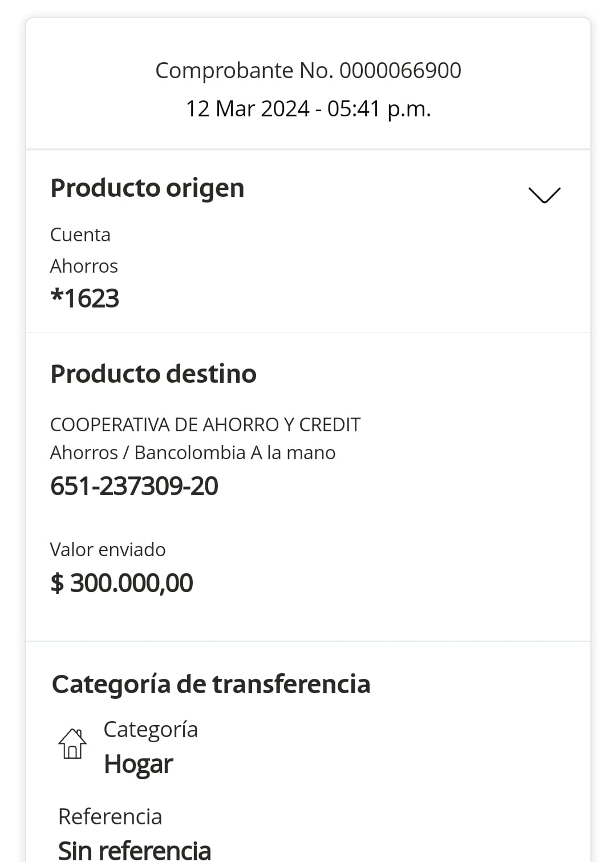616x862 pixels.
Task: Click the Valor enviado label
Action: (108, 549)
